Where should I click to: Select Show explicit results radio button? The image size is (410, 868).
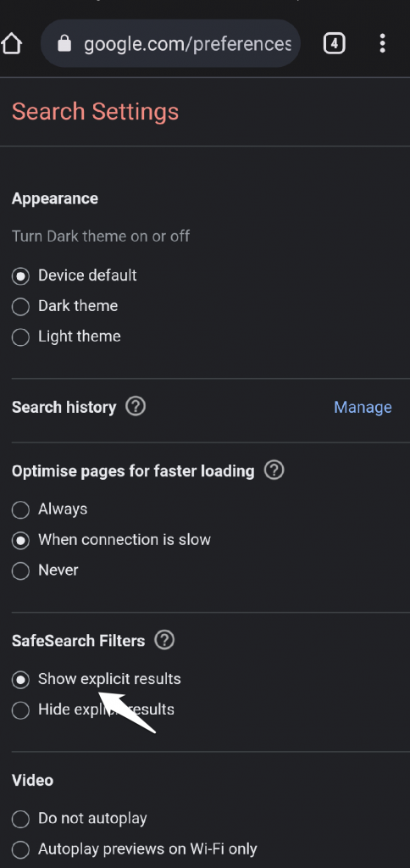(x=20, y=679)
